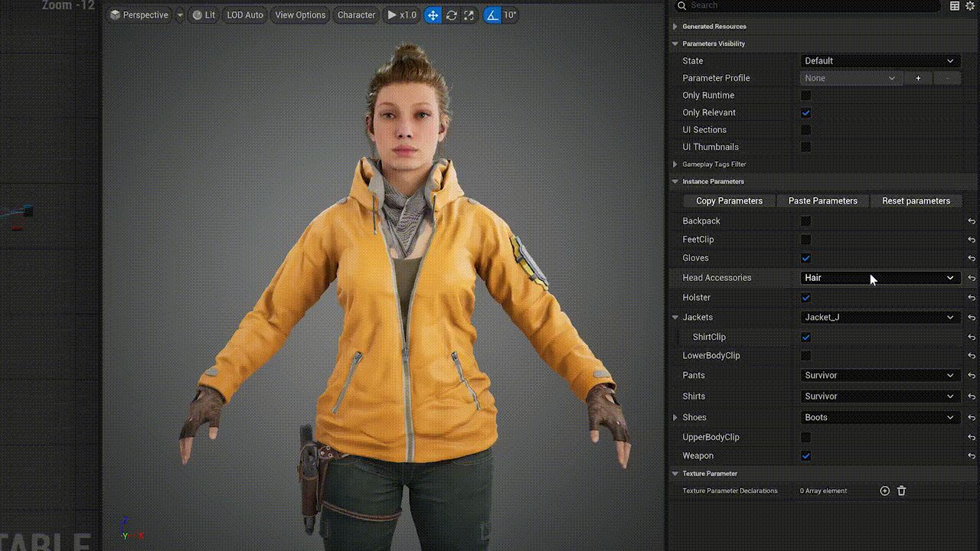
Task: Enable the UI Thumbnails checkbox
Action: pos(805,147)
